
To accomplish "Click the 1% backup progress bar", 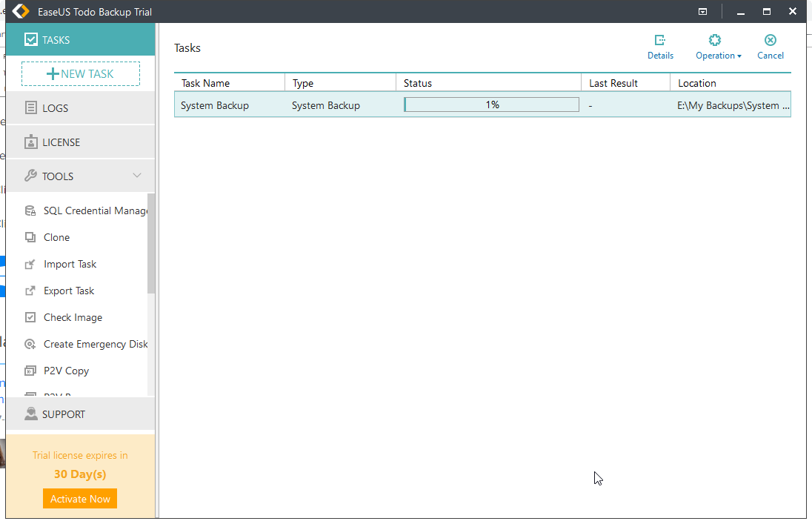I will point(491,105).
